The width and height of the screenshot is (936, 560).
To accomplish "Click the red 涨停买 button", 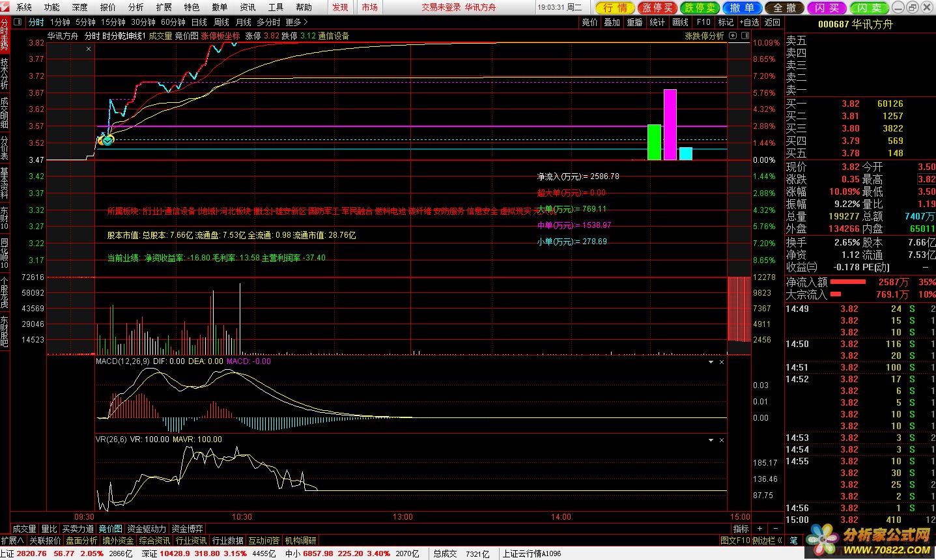I will pyautogui.click(x=657, y=8).
